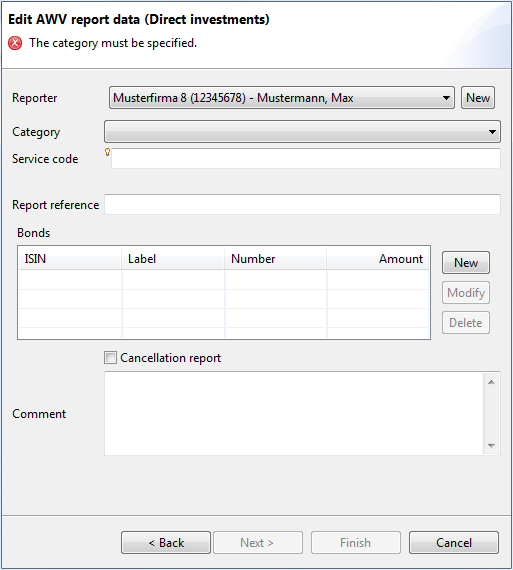Sort bonds by ISIN column header
Screen dimensions: 513x570
coord(70,259)
